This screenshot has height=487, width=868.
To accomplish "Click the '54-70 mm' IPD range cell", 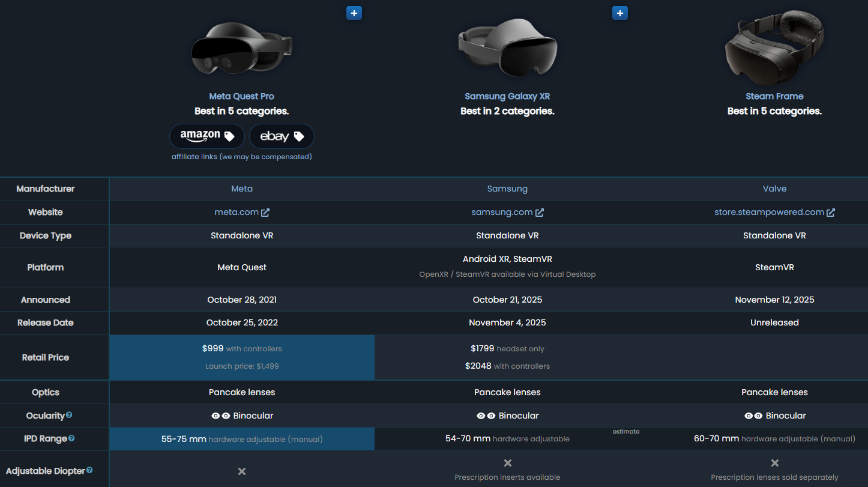I will pyautogui.click(x=507, y=439).
